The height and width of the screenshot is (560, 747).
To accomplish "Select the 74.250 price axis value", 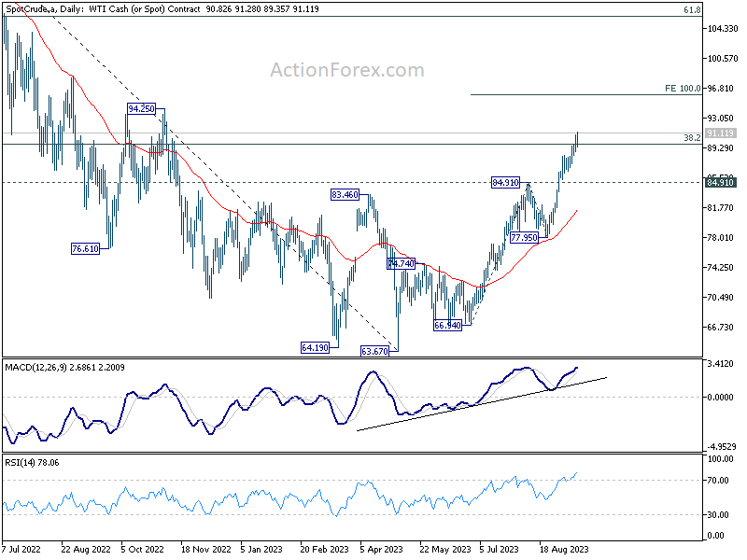I will (x=722, y=268).
